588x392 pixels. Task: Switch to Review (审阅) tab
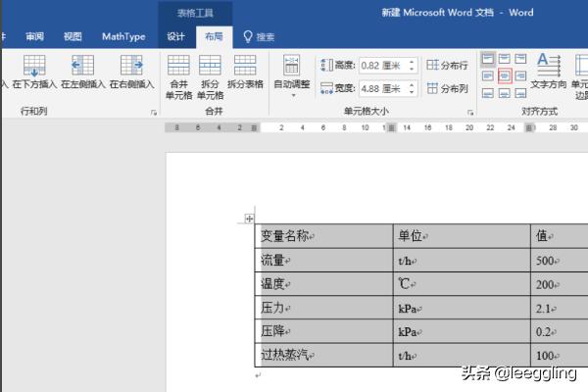[35, 37]
